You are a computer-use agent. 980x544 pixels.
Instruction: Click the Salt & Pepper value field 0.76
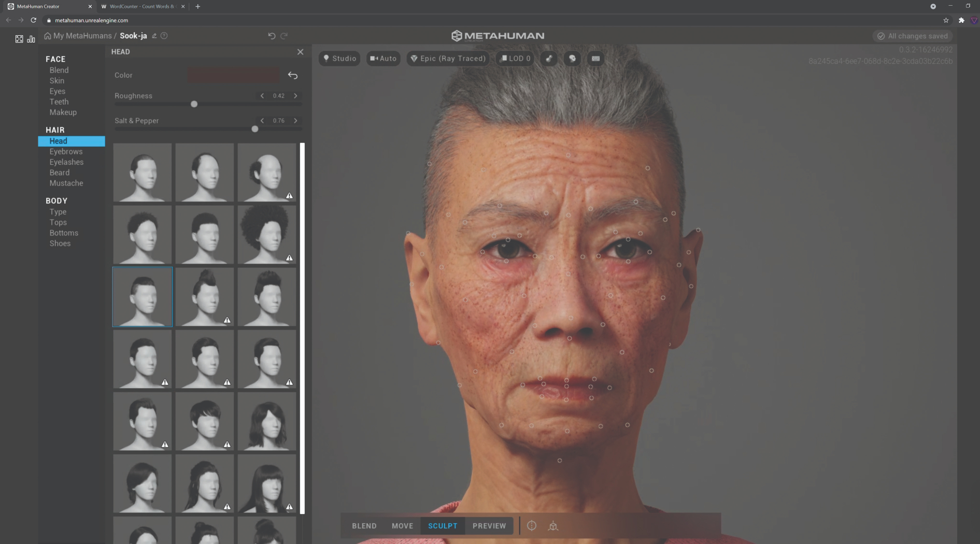[279, 121]
